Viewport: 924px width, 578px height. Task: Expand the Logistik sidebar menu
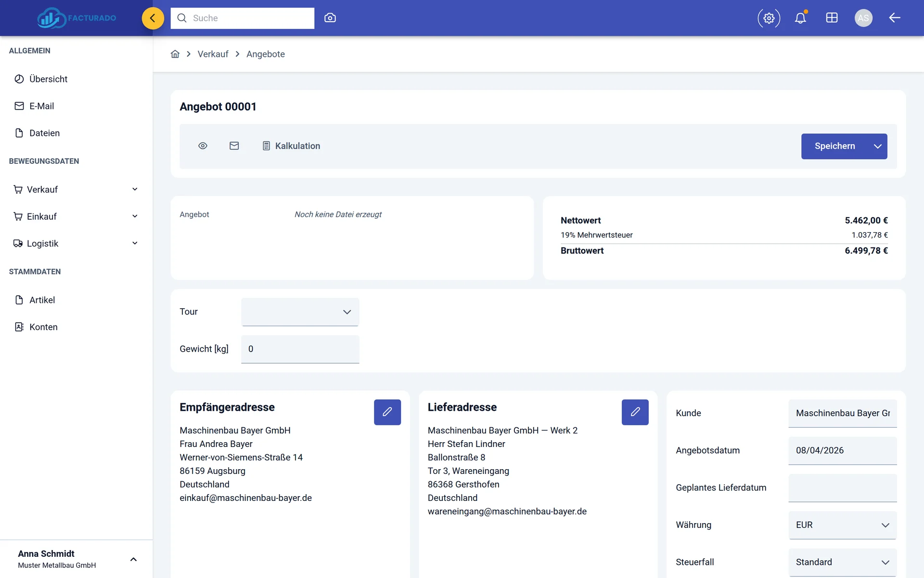(x=76, y=243)
